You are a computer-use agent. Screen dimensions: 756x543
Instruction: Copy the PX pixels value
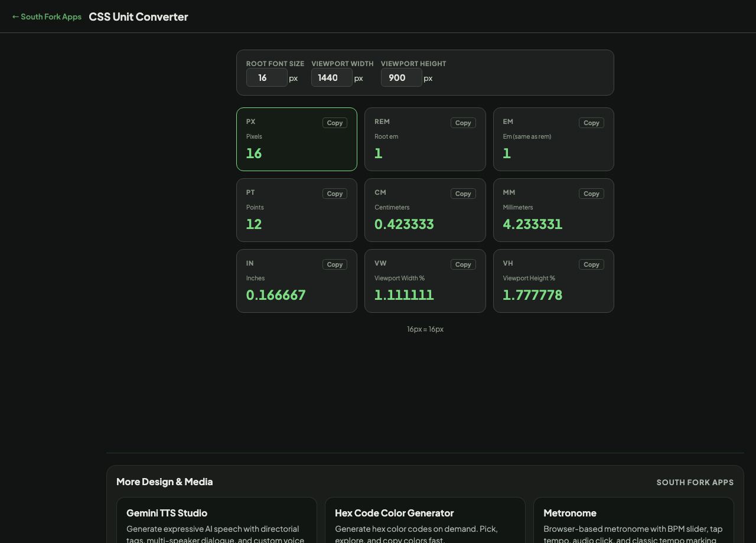[x=335, y=123]
